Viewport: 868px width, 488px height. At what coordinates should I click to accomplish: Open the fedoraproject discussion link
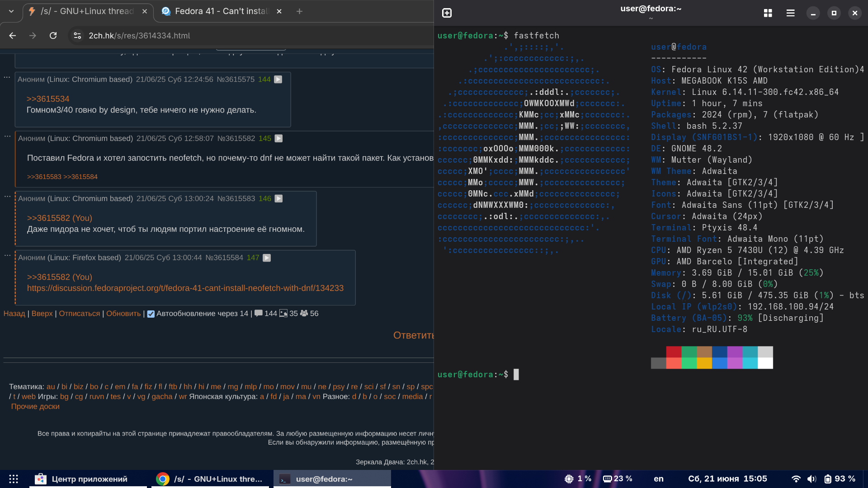click(185, 288)
